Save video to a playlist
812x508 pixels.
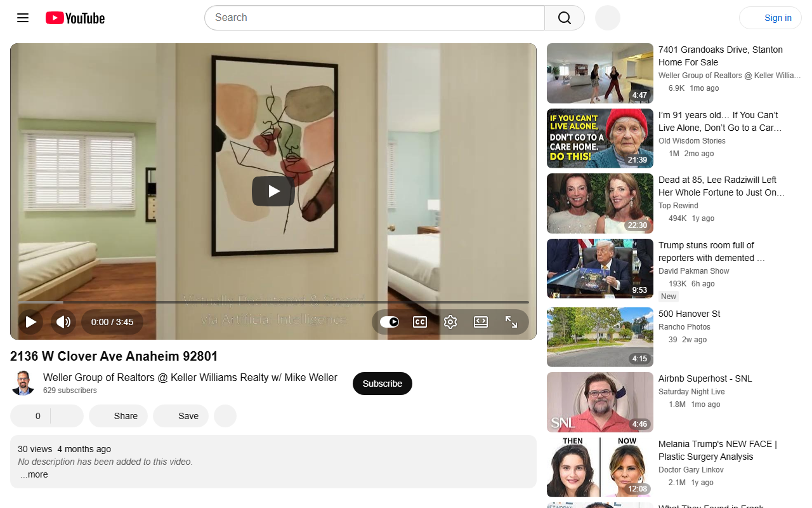tap(181, 416)
